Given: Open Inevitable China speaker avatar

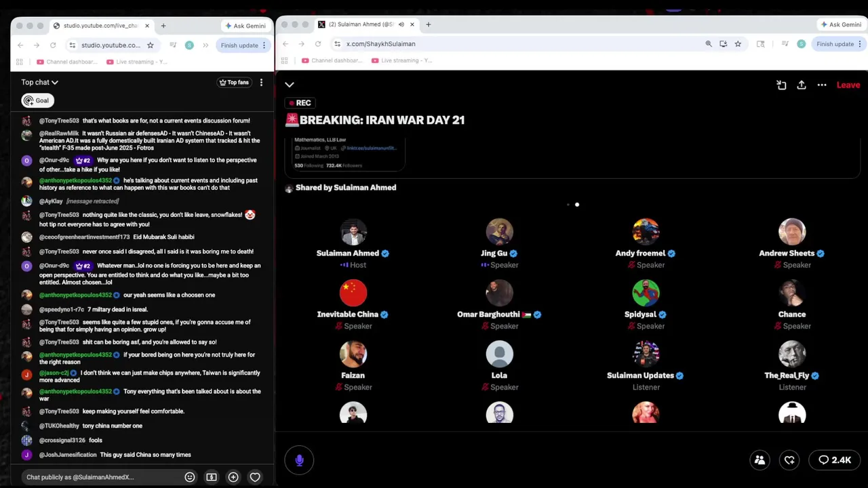Looking at the screenshot, I should pyautogui.click(x=353, y=293).
